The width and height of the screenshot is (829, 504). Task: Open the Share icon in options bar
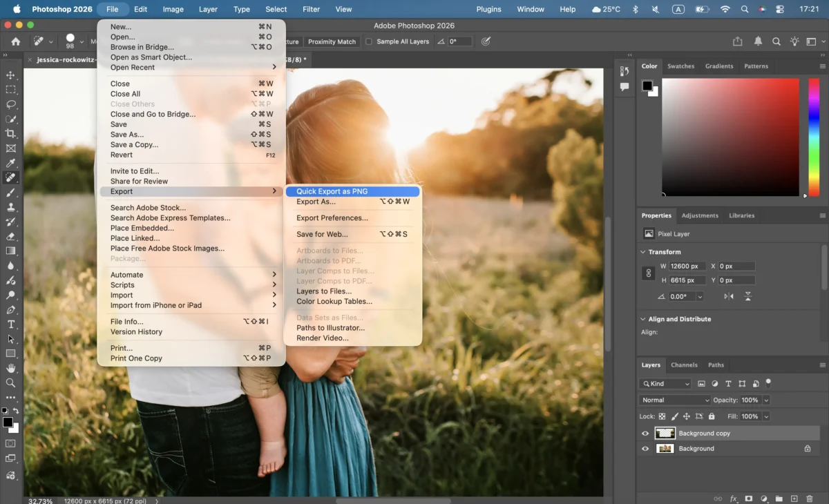738,41
